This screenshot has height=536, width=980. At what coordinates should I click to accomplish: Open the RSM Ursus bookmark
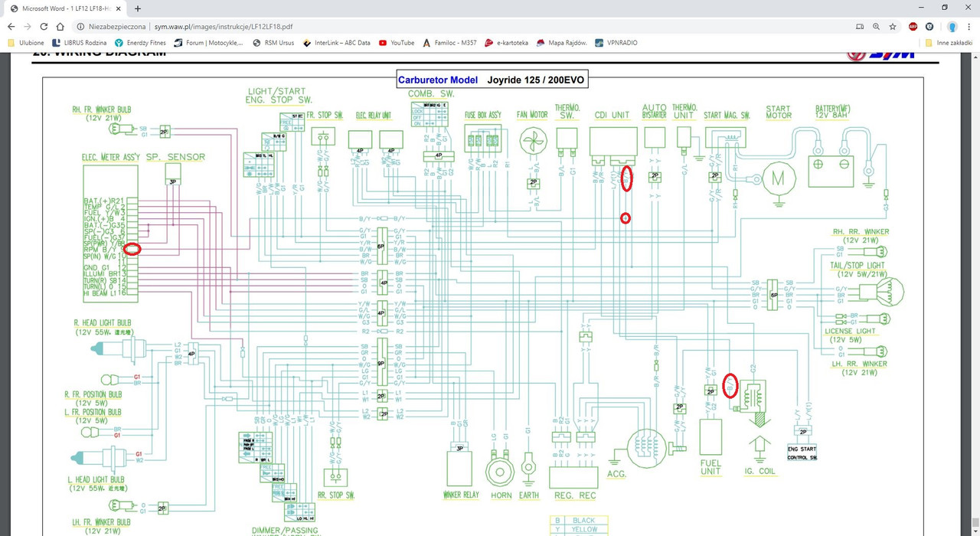[273, 43]
